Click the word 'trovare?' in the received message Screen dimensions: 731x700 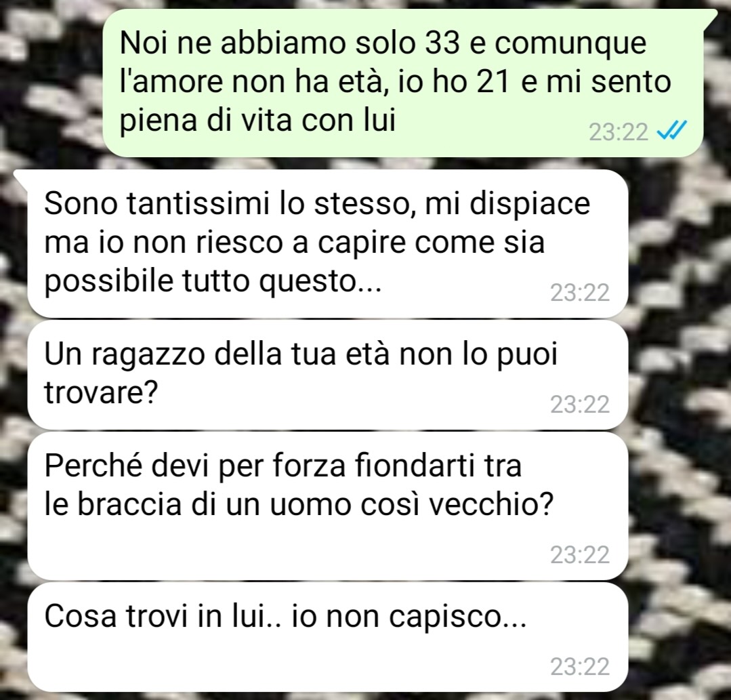pos(100,393)
